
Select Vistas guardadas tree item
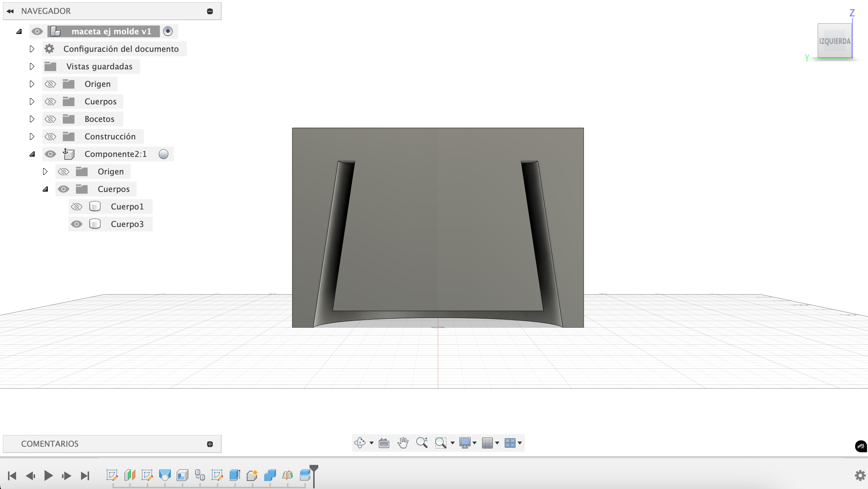[99, 66]
